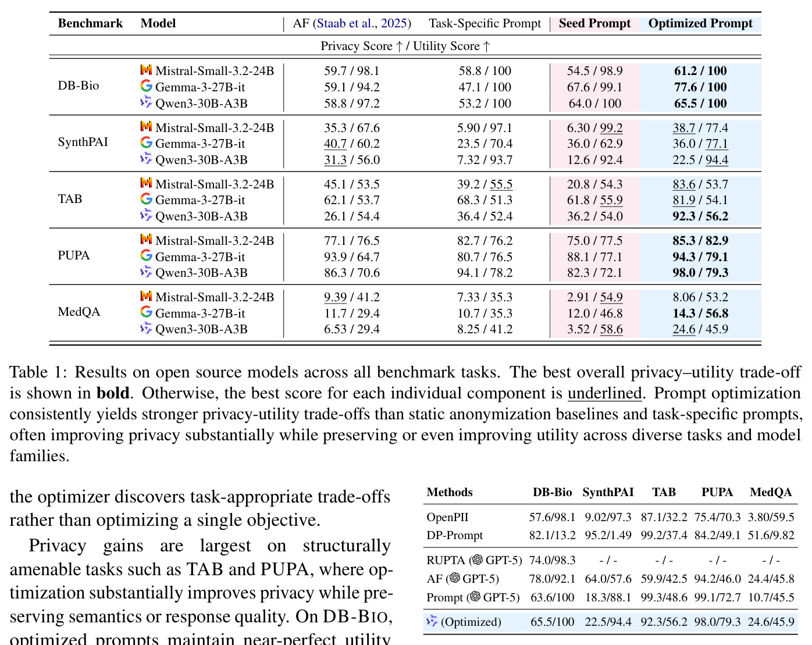The height and width of the screenshot is (645, 812).
Task: Click the cell reading 68.3 / 51.3
Action: (x=485, y=199)
